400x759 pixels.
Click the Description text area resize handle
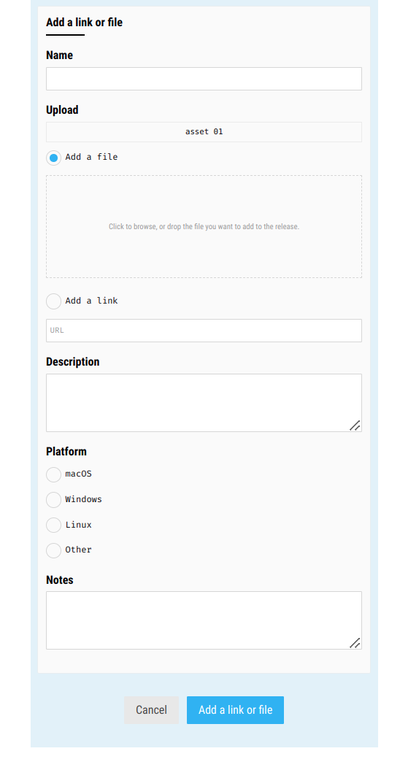click(355, 425)
